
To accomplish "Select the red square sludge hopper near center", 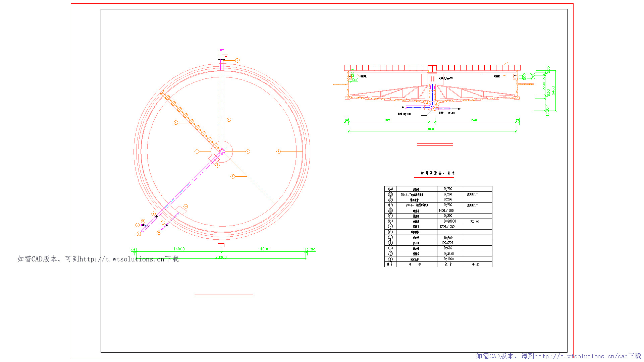I will [214, 159].
